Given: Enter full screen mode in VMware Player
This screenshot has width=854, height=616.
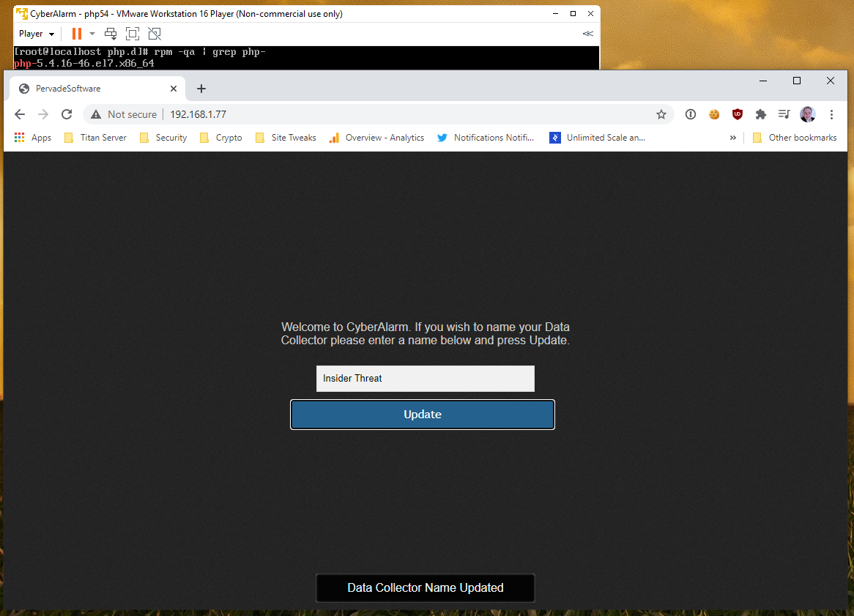Looking at the screenshot, I should (133, 34).
